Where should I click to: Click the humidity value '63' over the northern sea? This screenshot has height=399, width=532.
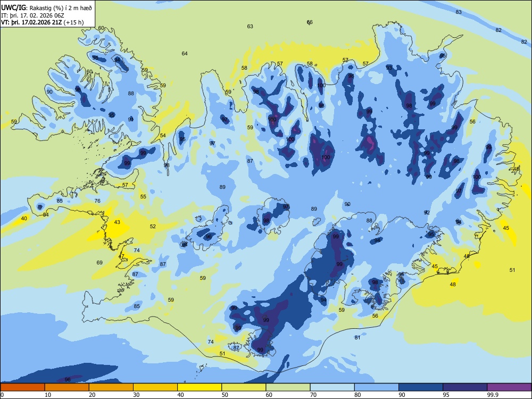coord(250,26)
